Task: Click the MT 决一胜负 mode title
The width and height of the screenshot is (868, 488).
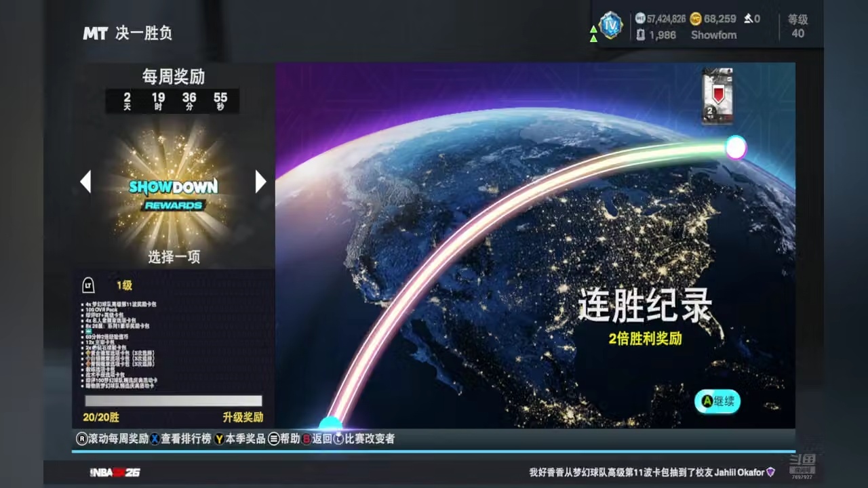Action: point(127,33)
